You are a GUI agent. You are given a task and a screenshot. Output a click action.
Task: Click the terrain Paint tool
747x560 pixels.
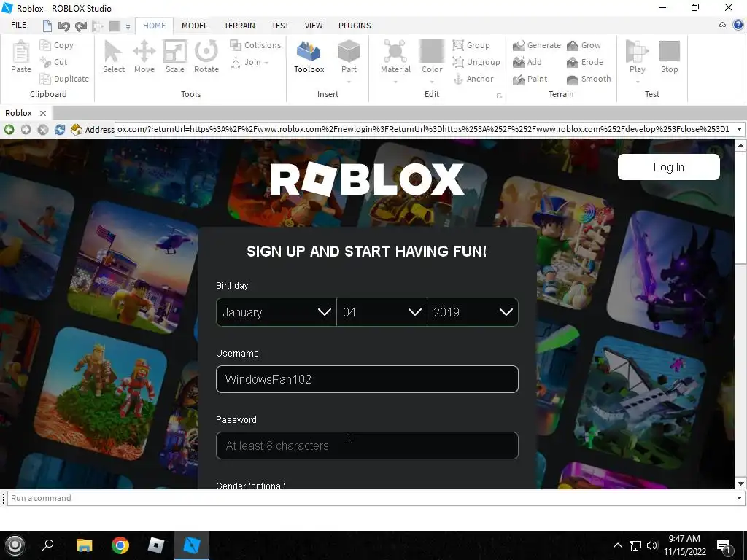point(530,79)
